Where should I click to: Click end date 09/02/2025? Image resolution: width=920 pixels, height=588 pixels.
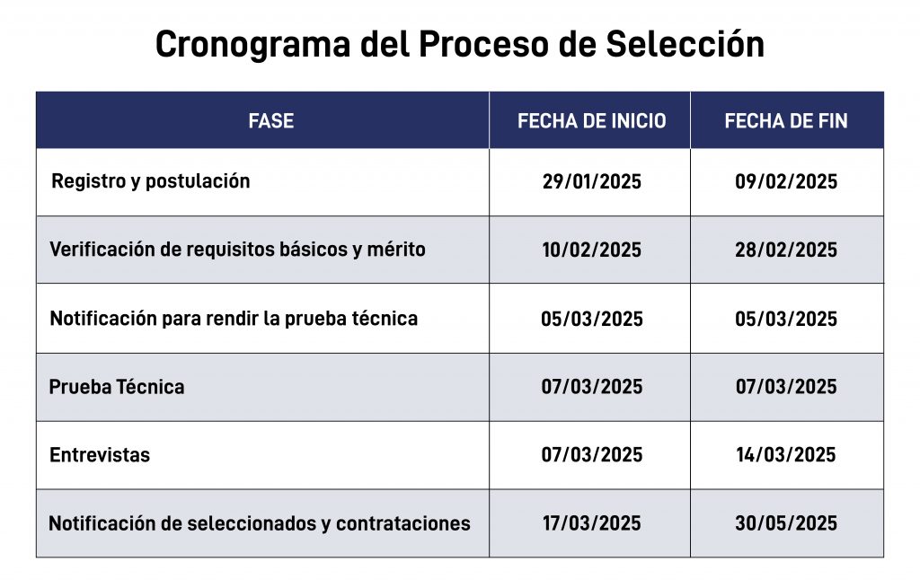(786, 182)
